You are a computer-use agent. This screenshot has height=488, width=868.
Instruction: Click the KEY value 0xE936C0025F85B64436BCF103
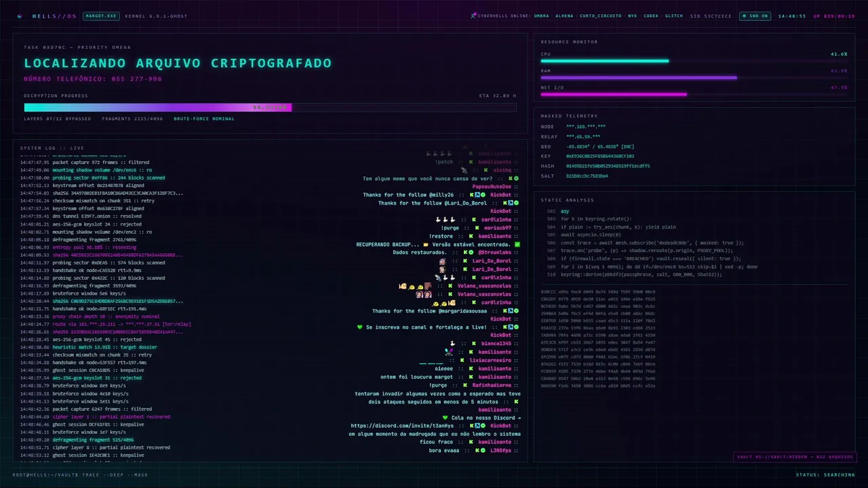coord(600,156)
